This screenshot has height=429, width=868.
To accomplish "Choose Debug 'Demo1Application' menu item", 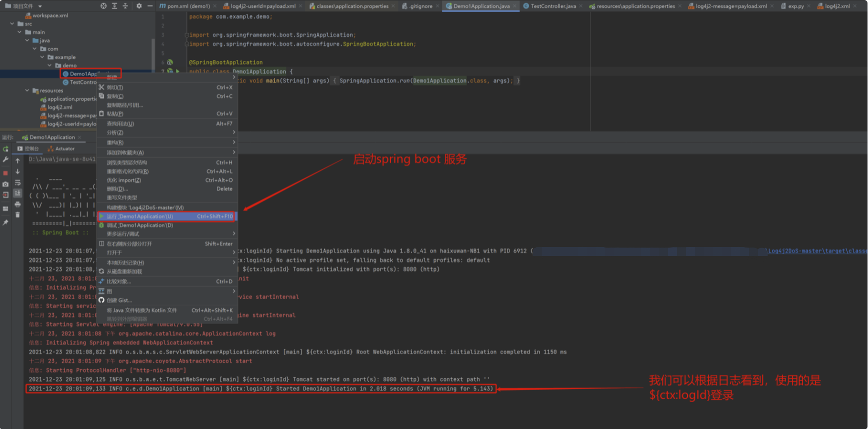I will (x=166, y=225).
